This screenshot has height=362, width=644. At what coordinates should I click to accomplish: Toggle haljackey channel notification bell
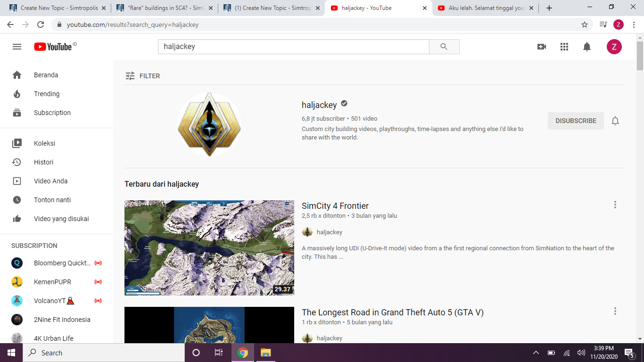615,121
